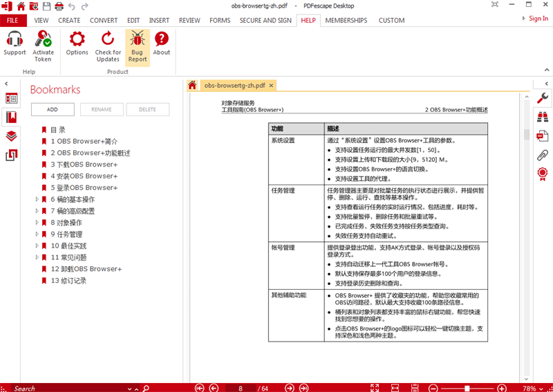Screen dimensions: 553x392
Task: Expand bookmark '11 常见问题'
Action: 37,257
